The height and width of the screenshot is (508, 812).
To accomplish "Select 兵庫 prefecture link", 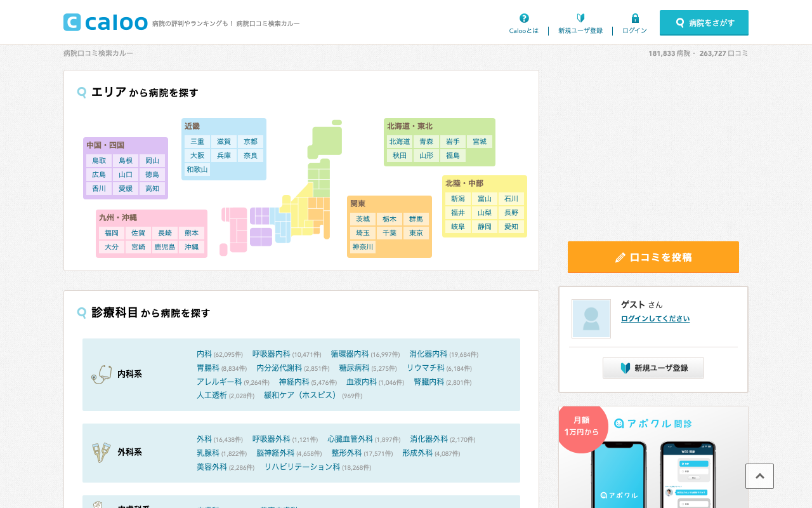I will tap(224, 156).
